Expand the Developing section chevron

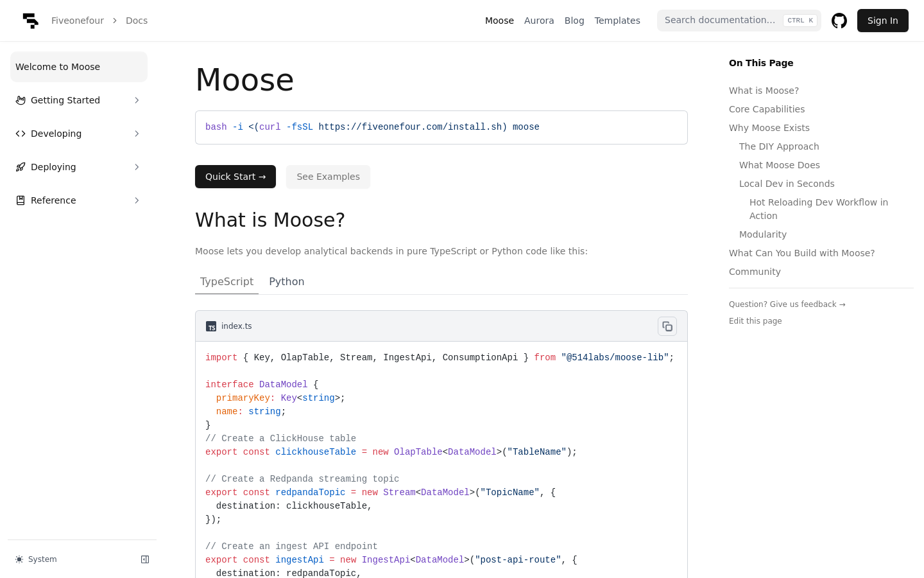pyautogui.click(x=137, y=134)
